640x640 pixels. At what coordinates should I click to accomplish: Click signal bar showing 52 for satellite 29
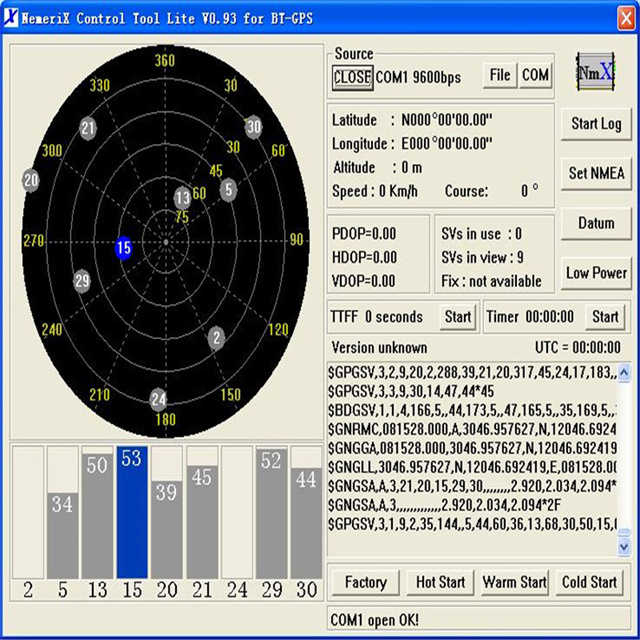[x=271, y=513]
